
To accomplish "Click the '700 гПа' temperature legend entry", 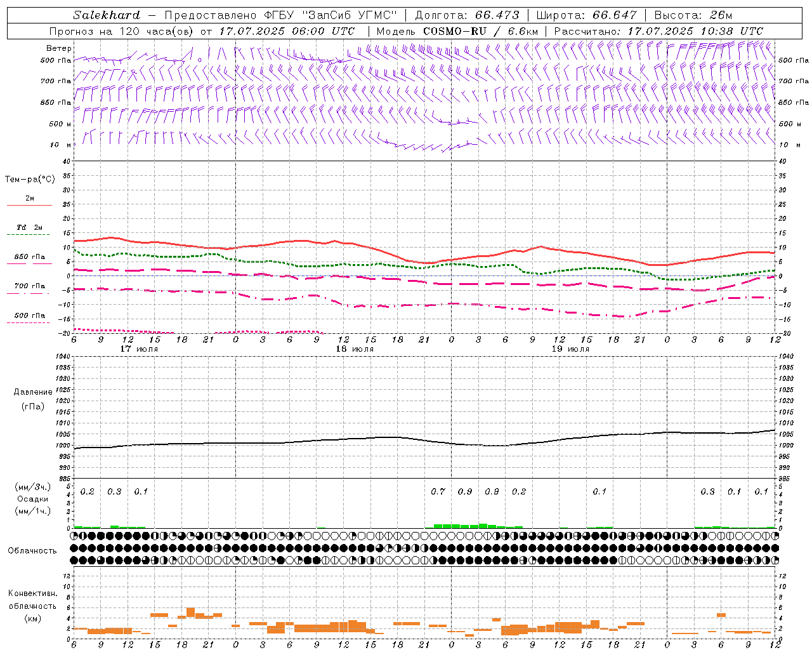I will pos(29,286).
